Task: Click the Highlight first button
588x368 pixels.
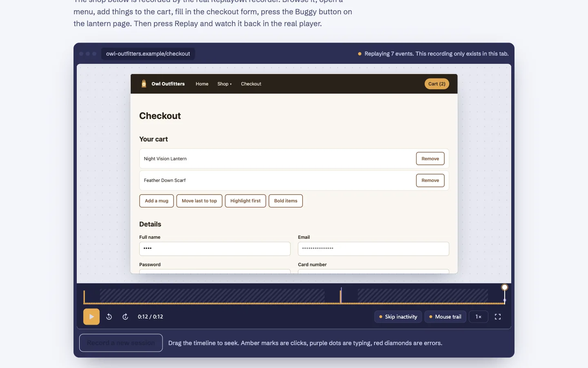Action: coord(245,201)
